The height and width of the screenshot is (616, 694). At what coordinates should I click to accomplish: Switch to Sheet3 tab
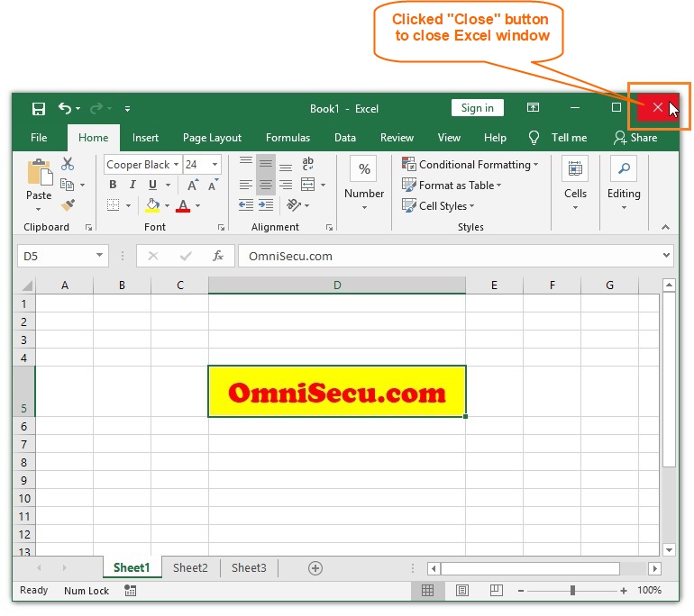coord(249,567)
